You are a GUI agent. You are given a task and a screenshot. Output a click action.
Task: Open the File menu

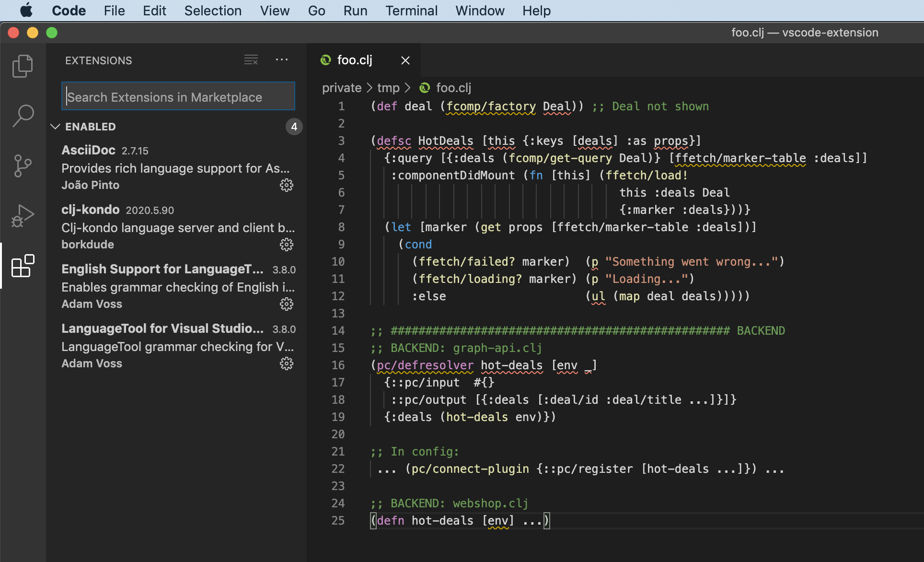pos(114,11)
